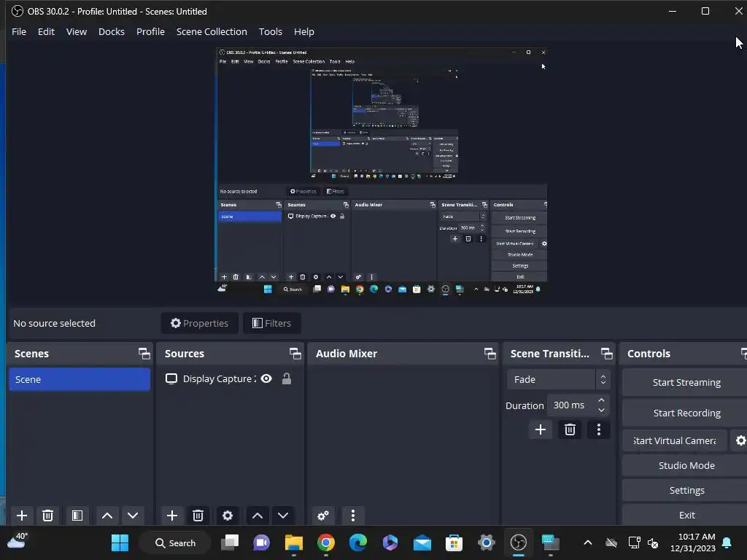Move source up arrow in Sources dock
Screen dimensions: 747x560
258,516
